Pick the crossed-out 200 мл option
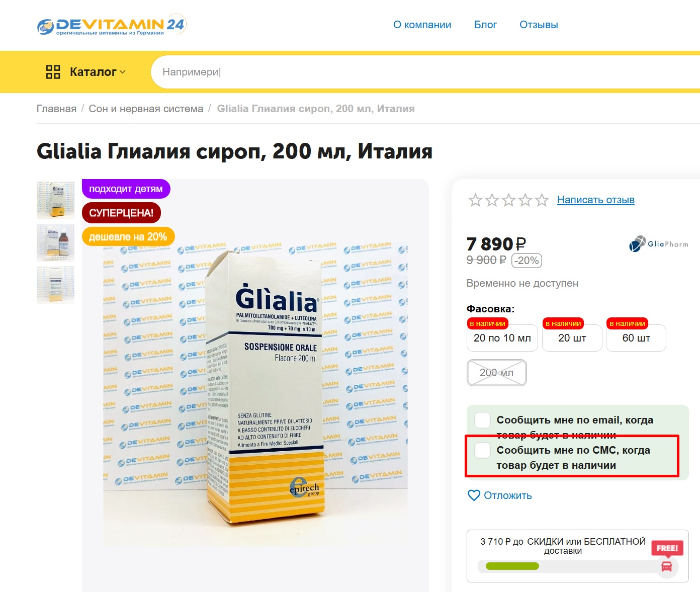 (x=497, y=373)
